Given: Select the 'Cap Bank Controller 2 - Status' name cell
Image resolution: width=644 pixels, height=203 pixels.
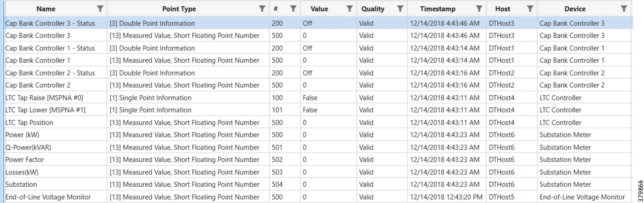Looking at the screenshot, I should 50,73.
